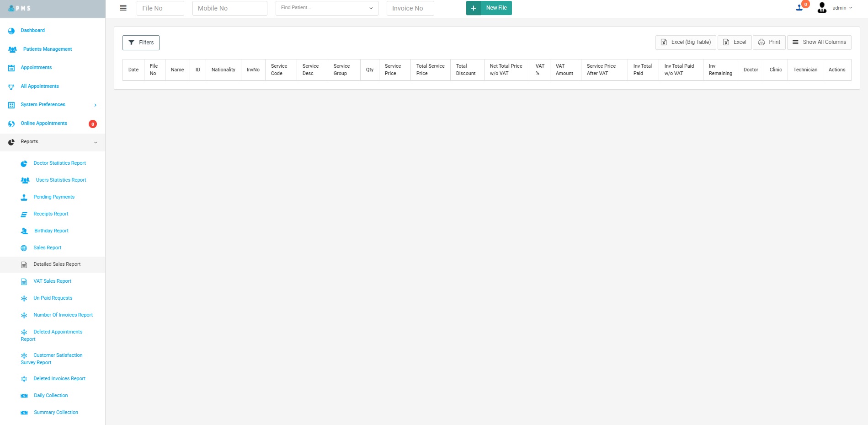Collapse the Reports menu section
The width and height of the screenshot is (868, 425).
pyautogui.click(x=95, y=142)
